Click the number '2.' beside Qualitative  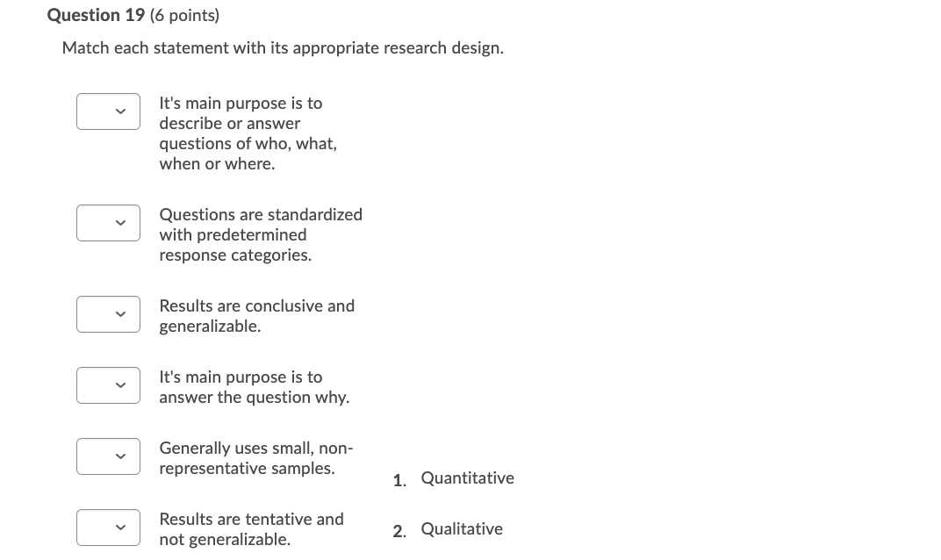pos(399,531)
